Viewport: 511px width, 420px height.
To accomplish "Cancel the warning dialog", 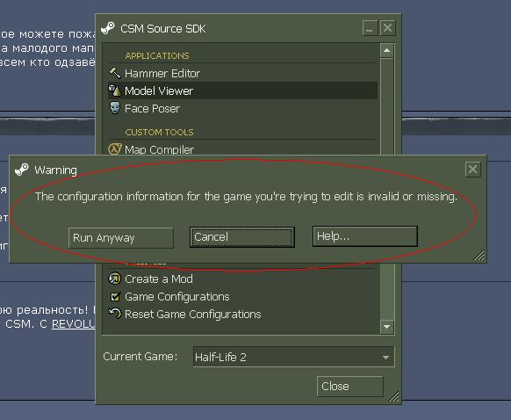I will (242, 237).
